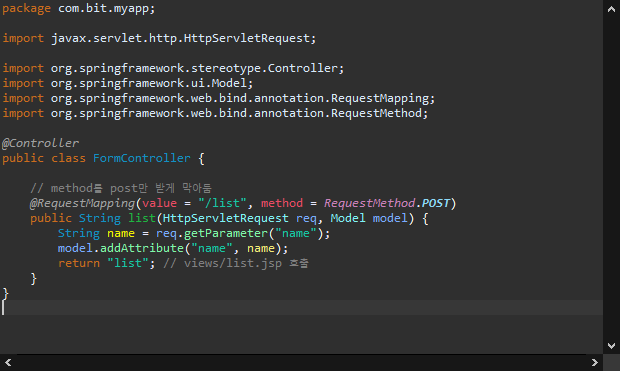
Task: Click the return "list" statement
Action: click(x=106, y=263)
